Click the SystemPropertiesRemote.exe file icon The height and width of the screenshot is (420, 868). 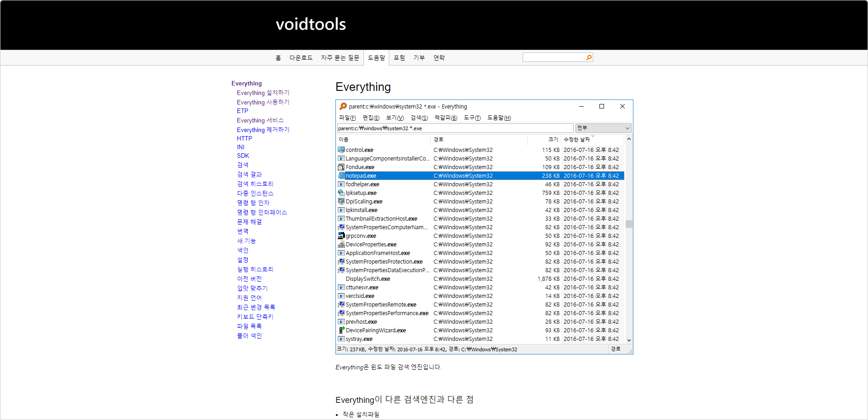[x=341, y=304]
